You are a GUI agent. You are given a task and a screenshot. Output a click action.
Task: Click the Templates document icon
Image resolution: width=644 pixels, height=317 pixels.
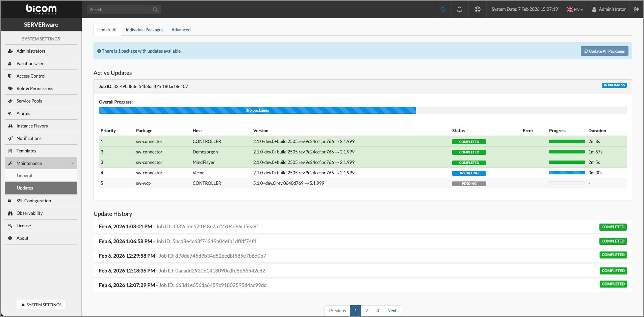[10, 151]
